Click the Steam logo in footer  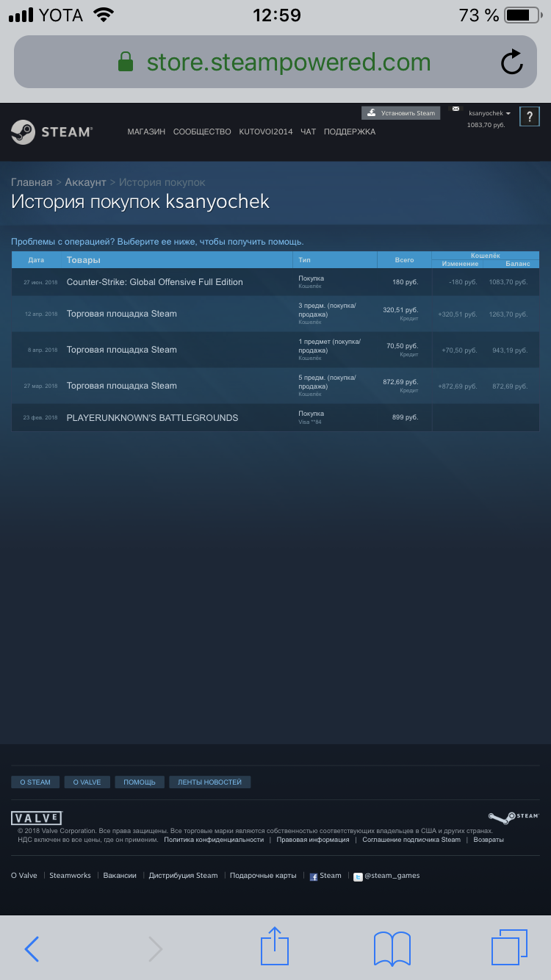pos(514,818)
